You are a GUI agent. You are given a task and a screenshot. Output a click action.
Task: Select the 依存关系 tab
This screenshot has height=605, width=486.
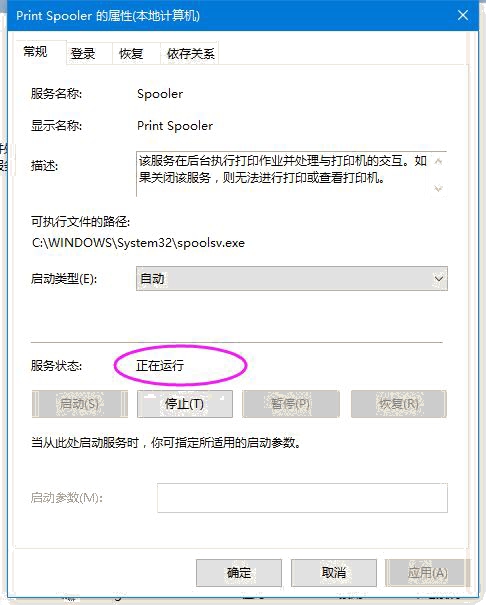click(x=191, y=53)
